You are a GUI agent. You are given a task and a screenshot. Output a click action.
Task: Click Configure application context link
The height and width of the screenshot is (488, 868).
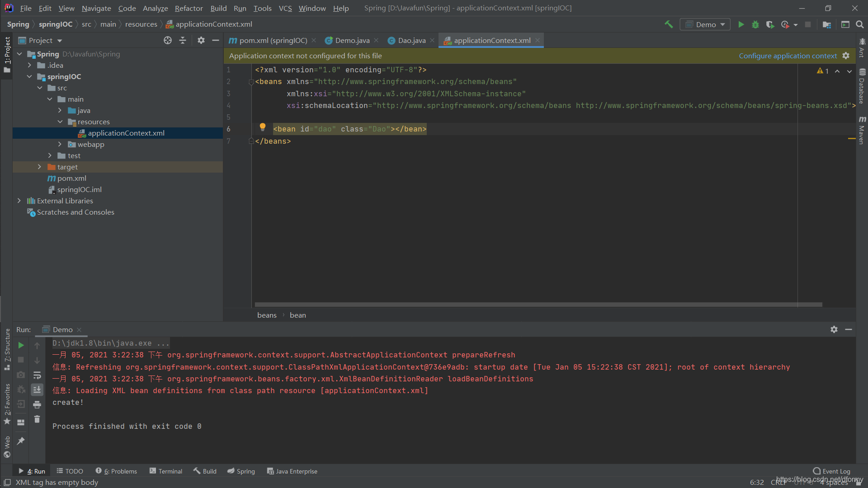pos(788,56)
